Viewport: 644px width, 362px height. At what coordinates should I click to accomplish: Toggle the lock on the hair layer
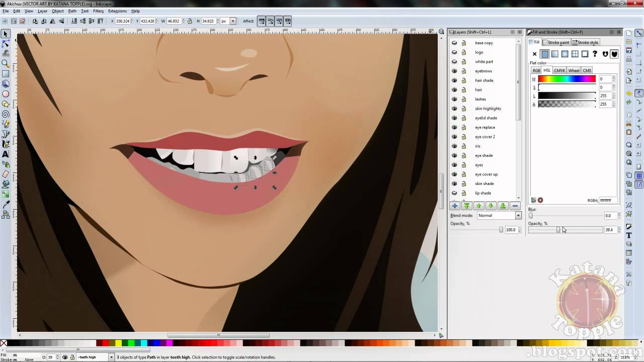coord(464,89)
